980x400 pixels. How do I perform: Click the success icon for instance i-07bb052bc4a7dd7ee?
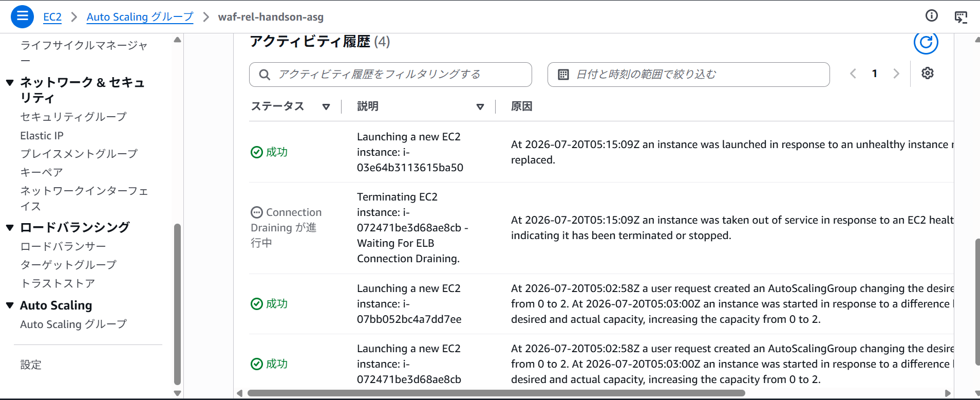256,304
